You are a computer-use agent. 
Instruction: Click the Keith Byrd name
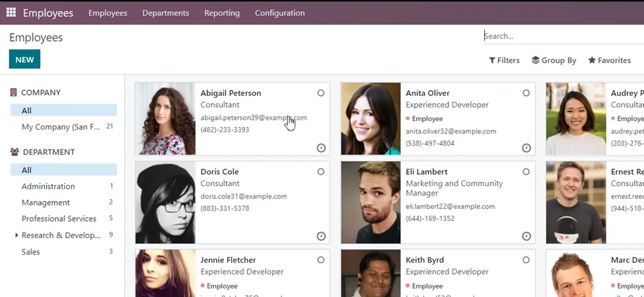coord(425,261)
